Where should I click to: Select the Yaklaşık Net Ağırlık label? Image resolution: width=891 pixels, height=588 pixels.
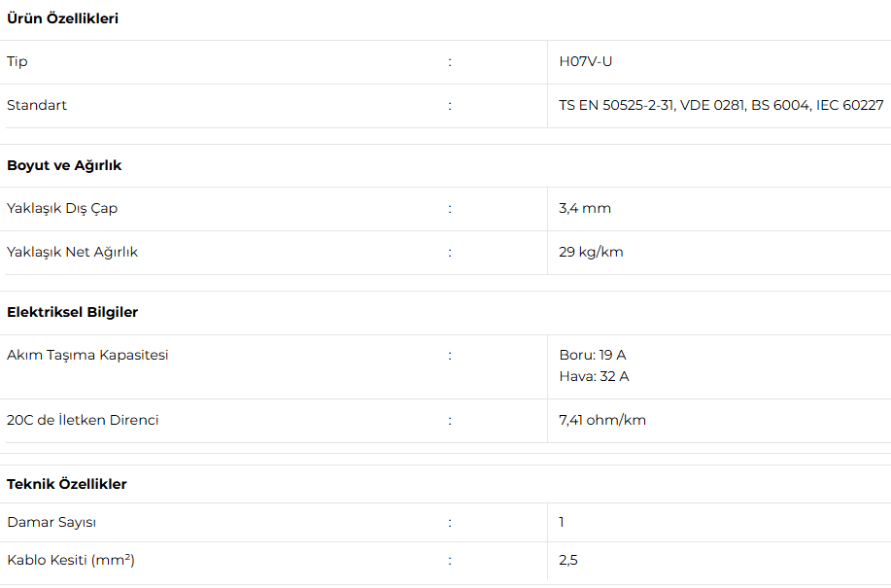click(x=72, y=252)
